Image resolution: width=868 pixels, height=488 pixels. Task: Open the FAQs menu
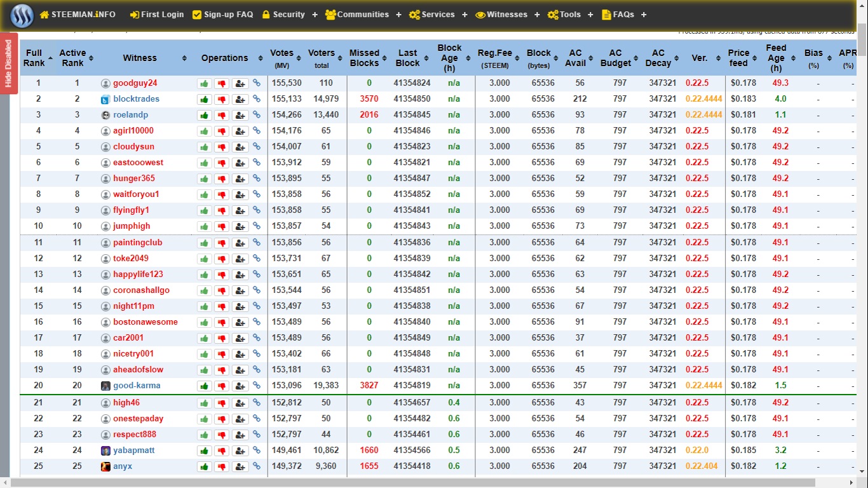623,15
